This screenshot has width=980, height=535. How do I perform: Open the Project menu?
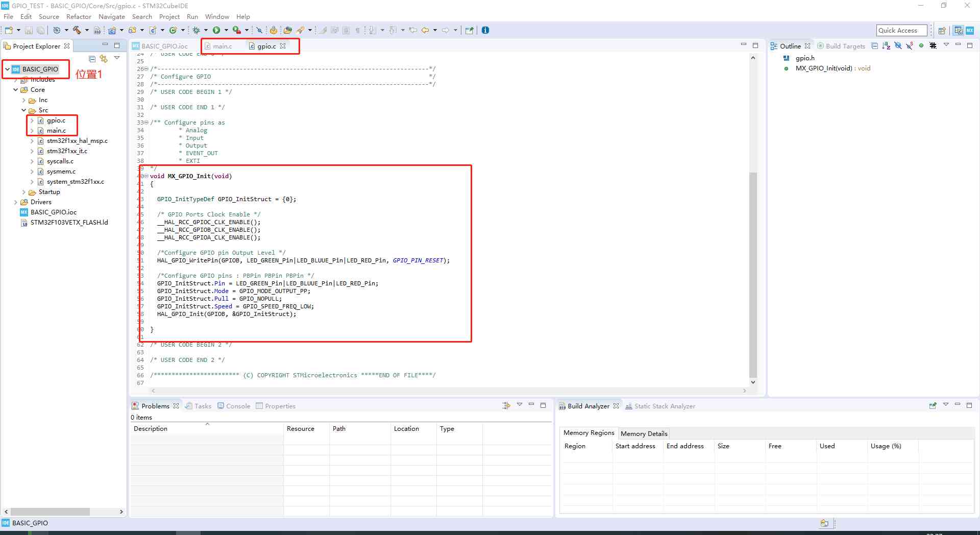pos(169,16)
